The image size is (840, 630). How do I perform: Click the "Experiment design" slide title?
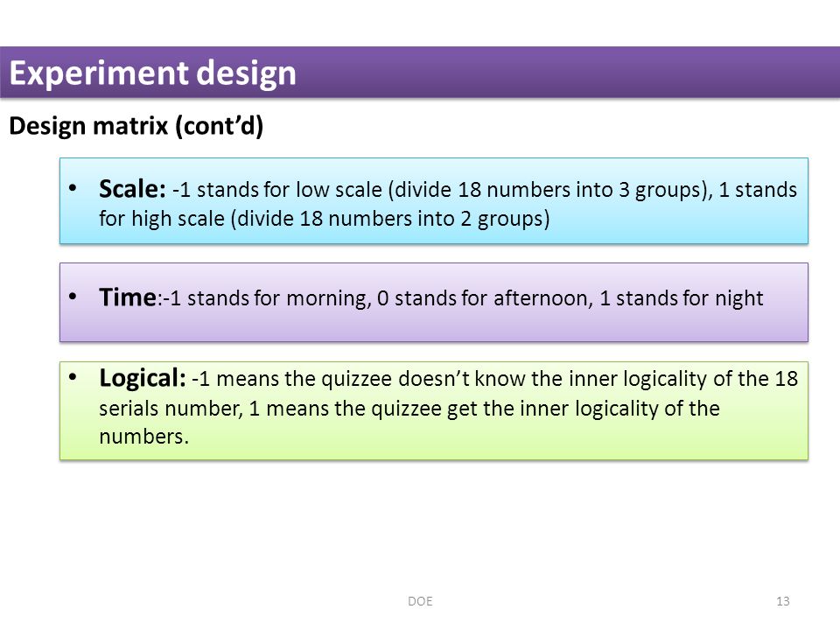tap(152, 73)
